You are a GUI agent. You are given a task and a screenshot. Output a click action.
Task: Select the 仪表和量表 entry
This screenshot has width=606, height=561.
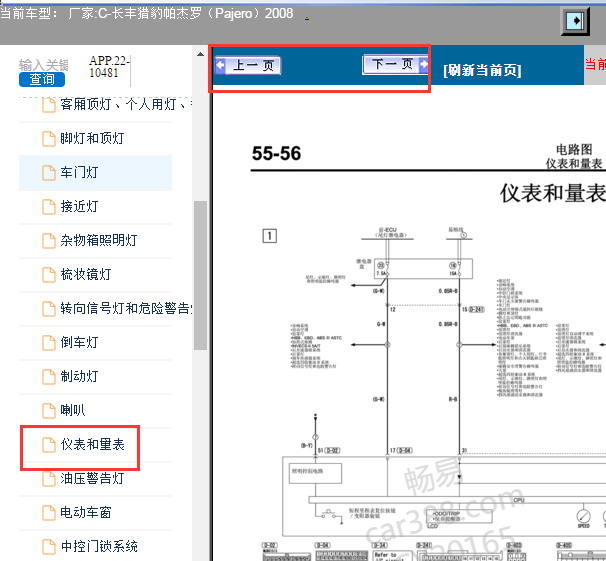point(92,444)
